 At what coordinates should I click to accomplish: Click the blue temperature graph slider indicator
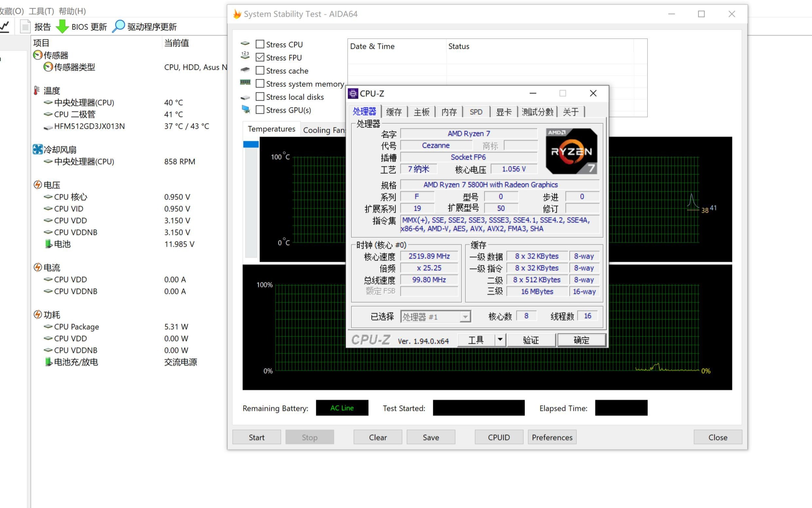click(x=251, y=144)
